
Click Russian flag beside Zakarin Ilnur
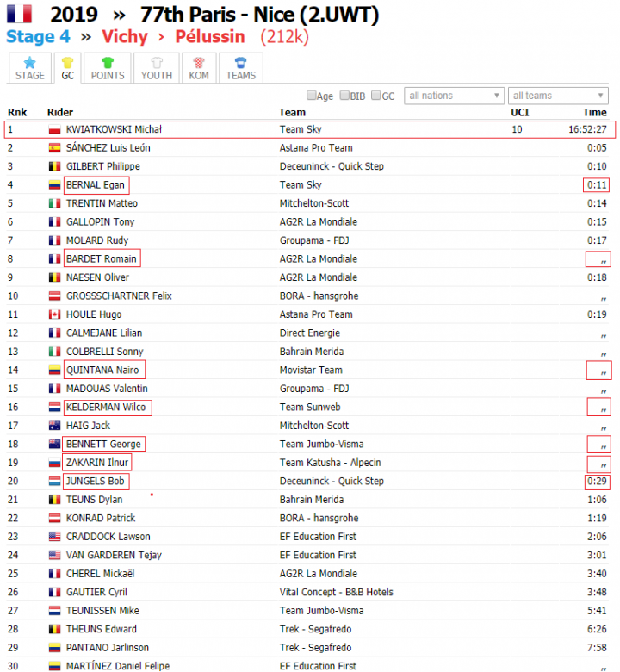click(54, 463)
